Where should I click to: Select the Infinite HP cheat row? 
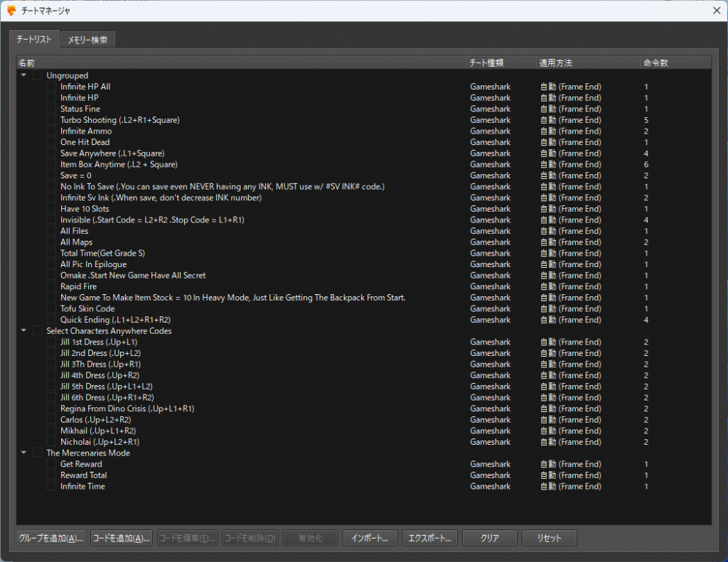point(363,97)
